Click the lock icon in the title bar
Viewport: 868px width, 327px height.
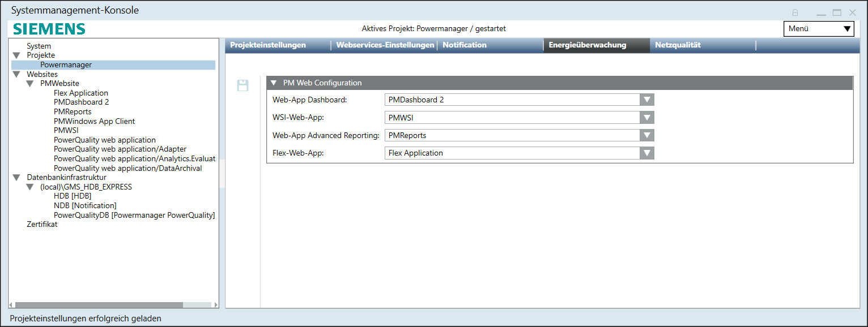click(795, 12)
